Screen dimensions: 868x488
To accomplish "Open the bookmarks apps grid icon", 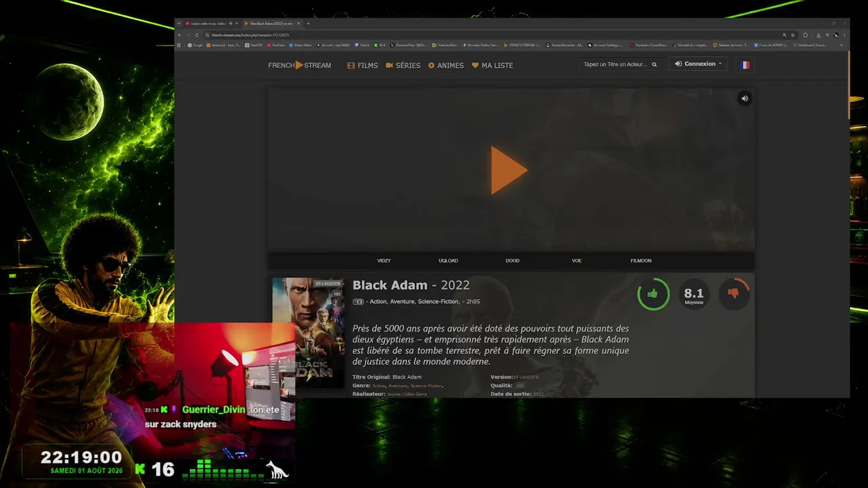I will coord(179,45).
